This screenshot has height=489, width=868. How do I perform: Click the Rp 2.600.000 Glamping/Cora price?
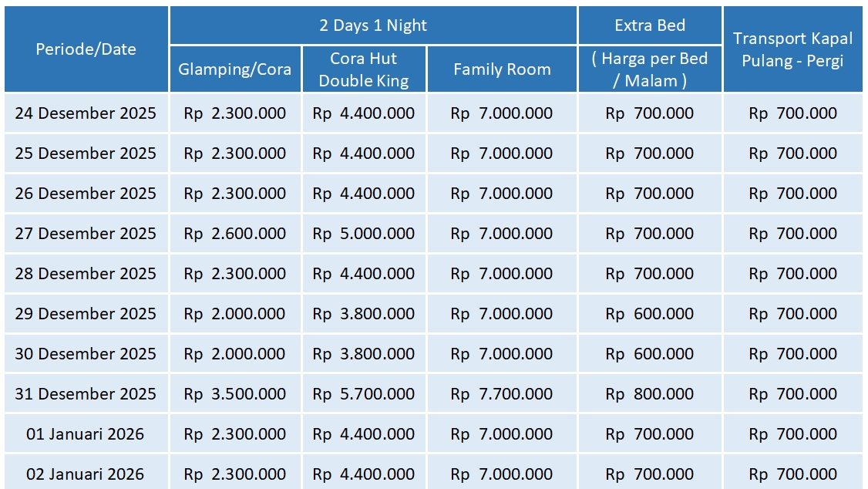(x=235, y=234)
